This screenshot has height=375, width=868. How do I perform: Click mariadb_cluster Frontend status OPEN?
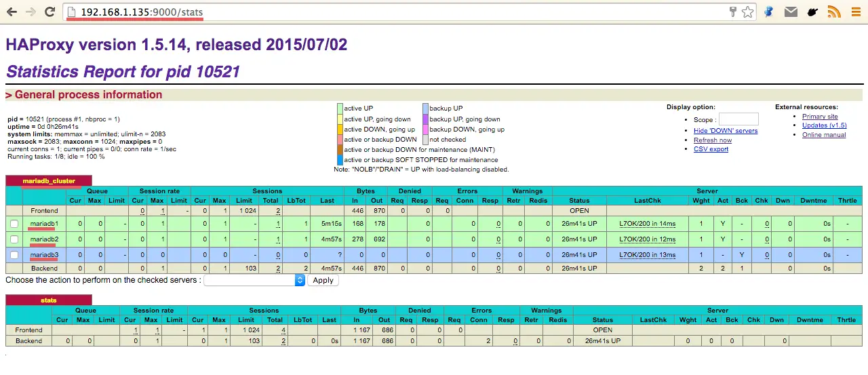tap(579, 211)
